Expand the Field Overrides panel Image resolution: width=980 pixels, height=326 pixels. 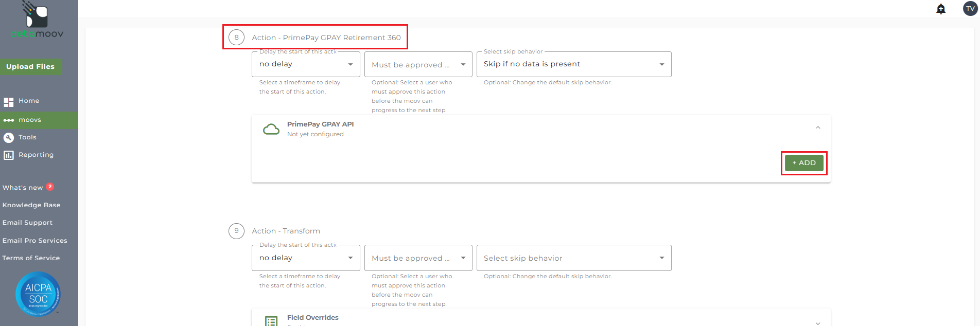[818, 322]
